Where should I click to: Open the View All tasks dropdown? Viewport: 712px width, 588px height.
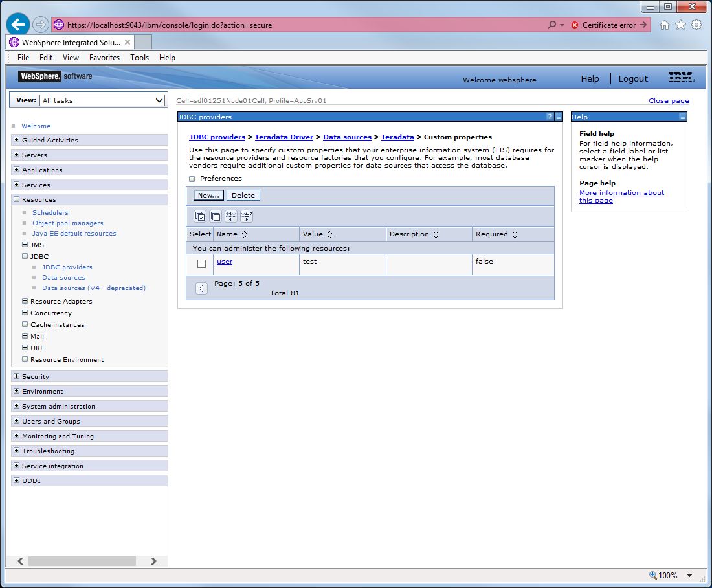102,100
